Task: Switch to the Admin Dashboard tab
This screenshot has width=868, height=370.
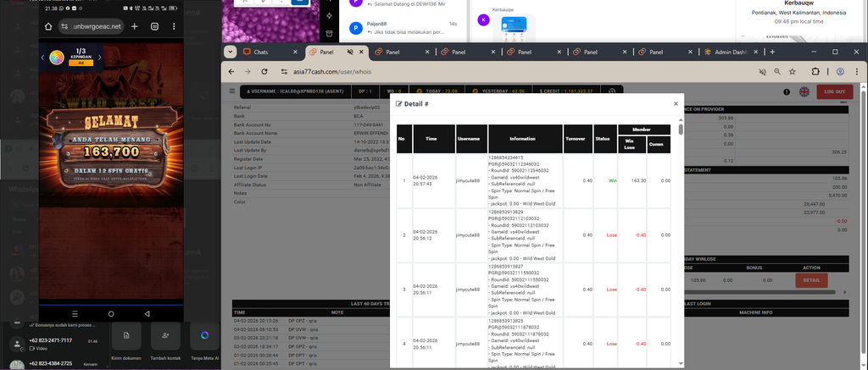Action: coord(732,52)
